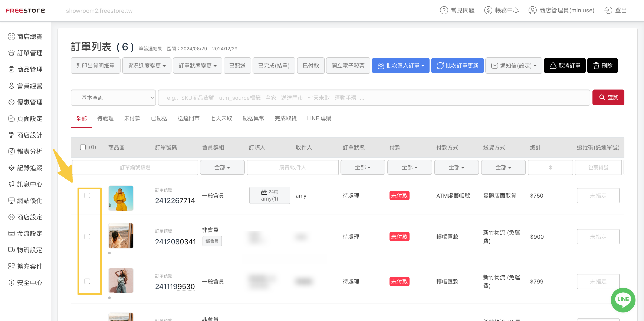The image size is (644, 321).
Task: Click the 訂單管理 basket icon
Action: (x=11, y=53)
